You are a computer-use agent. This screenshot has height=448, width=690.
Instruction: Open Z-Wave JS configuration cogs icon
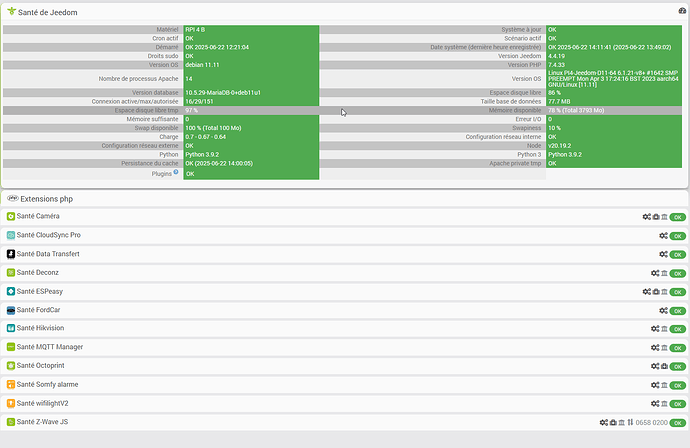click(x=604, y=422)
